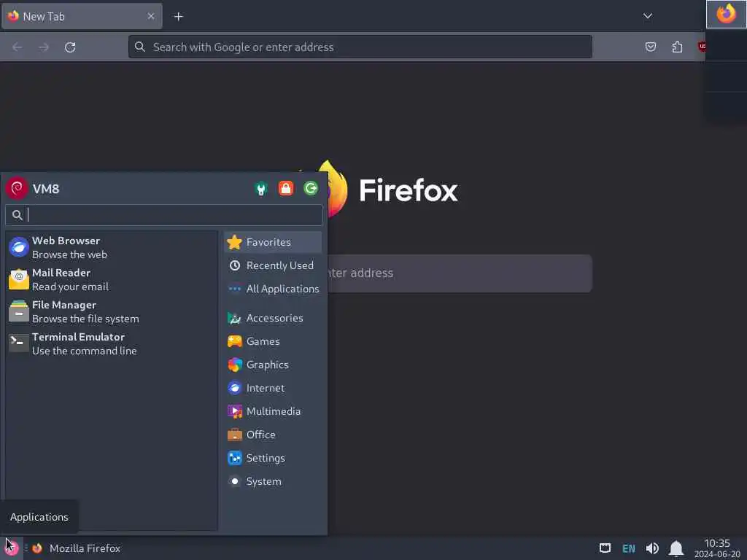Open network connection tray icon
The image size is (747, 560).
[x=605, y=548]
